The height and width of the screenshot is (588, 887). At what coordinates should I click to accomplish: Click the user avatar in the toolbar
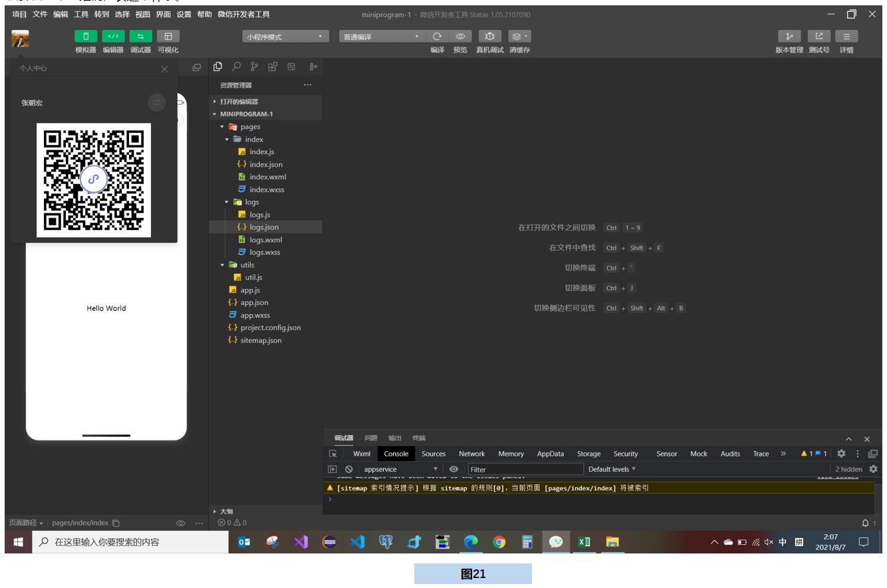click(20, 39)
